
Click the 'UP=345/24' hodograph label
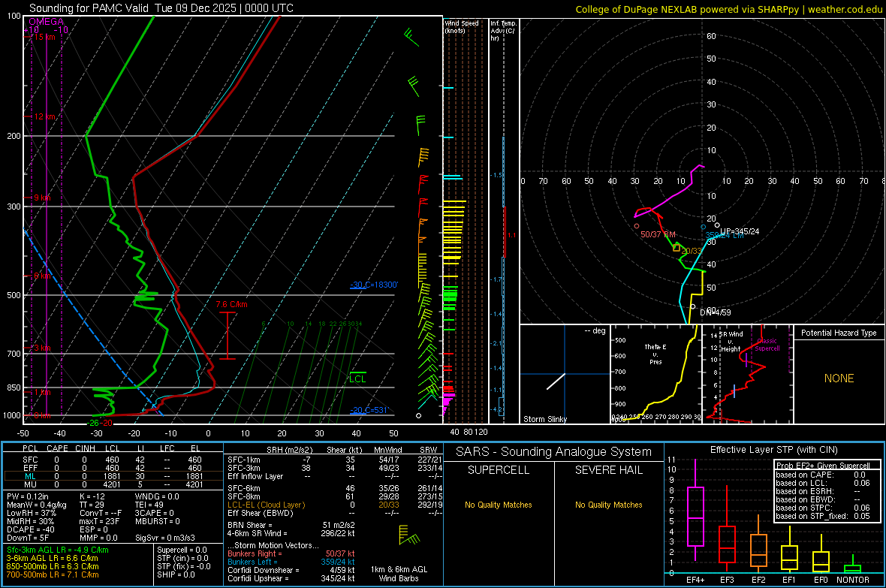pos(740,231)
